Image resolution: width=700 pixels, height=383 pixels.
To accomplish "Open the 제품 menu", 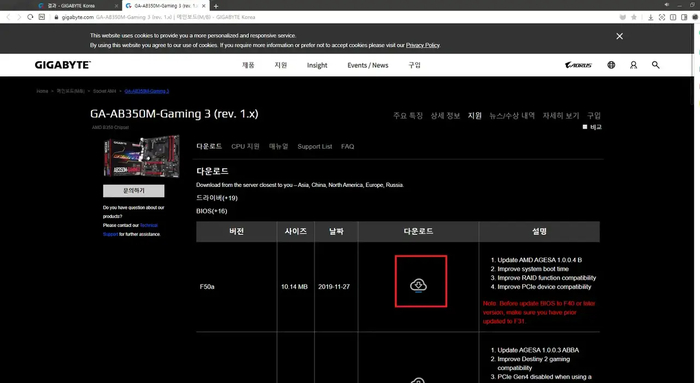I will 248,65.
